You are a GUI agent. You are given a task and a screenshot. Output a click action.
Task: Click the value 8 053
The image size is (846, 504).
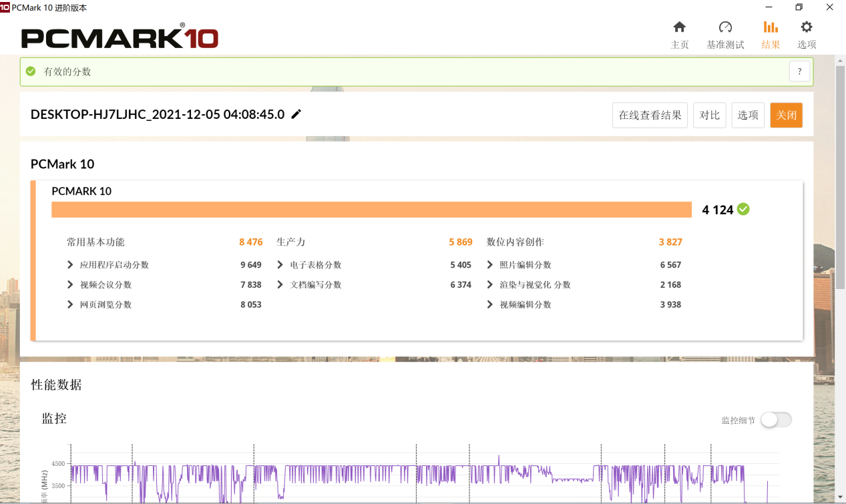coord(251,305)
